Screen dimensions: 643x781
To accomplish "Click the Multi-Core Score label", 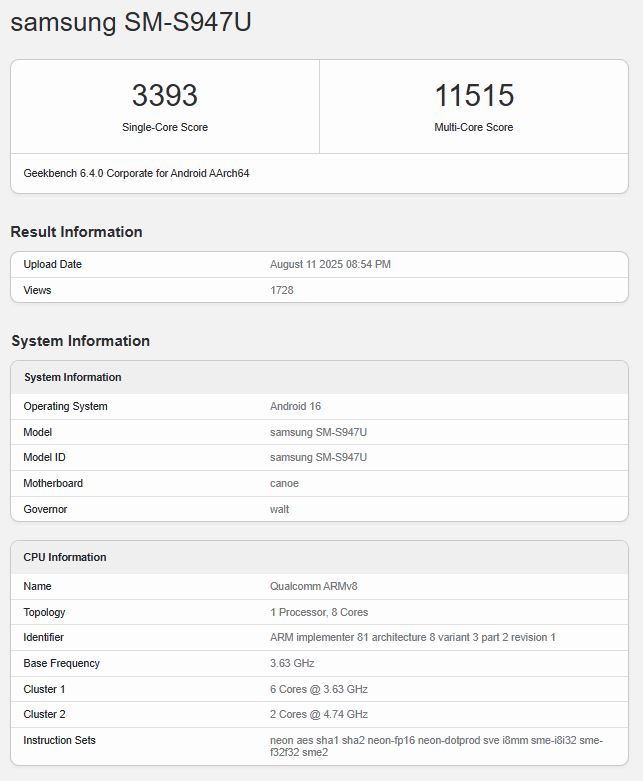I will tap(474, 128).
